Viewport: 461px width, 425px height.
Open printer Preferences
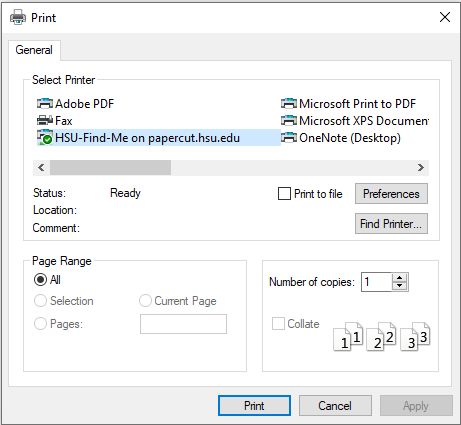pyautogui.click(x=391, y=194)
